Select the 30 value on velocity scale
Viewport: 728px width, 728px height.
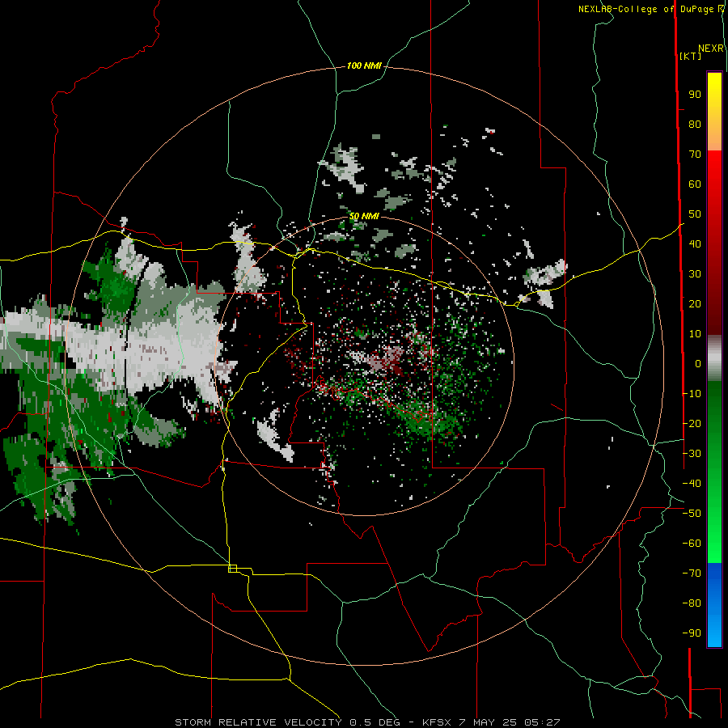click(695, 274)
